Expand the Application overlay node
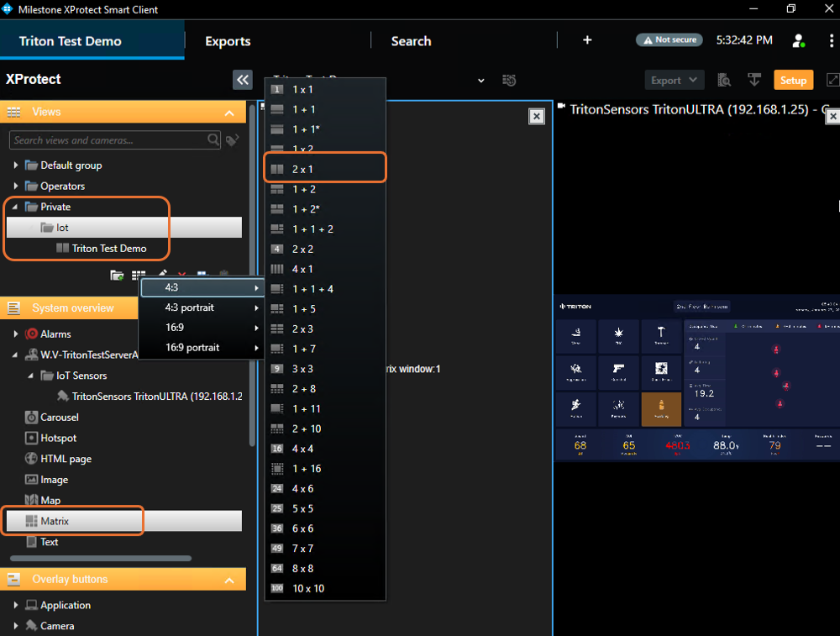Viewport: 840px width, 636px height. [x=15, y=605]
